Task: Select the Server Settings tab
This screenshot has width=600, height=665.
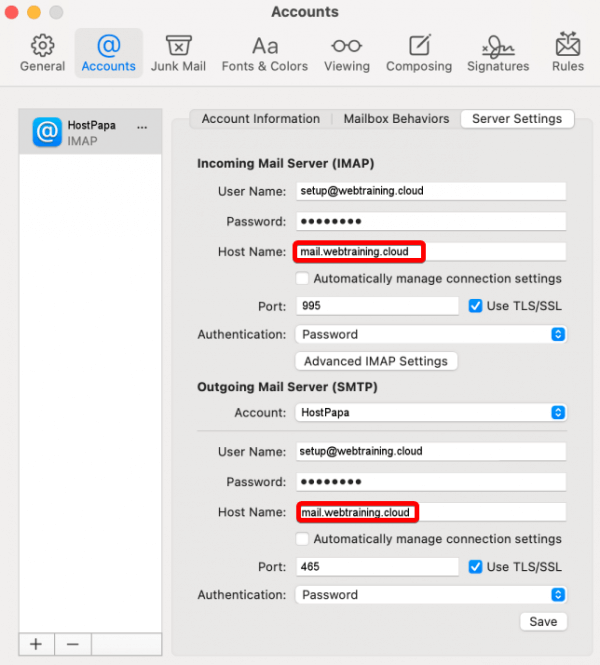Action: (x=517, y=119)
